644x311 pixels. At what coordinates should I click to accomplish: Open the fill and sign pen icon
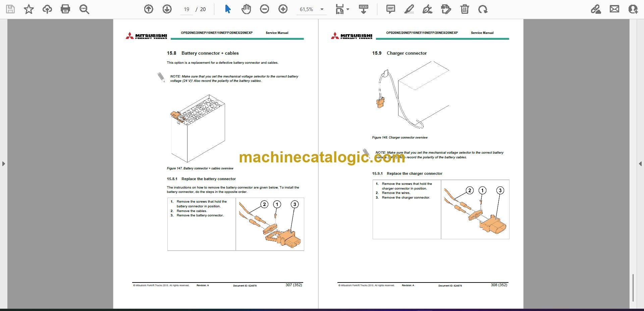pyautogui.click(x=596, y=9)
